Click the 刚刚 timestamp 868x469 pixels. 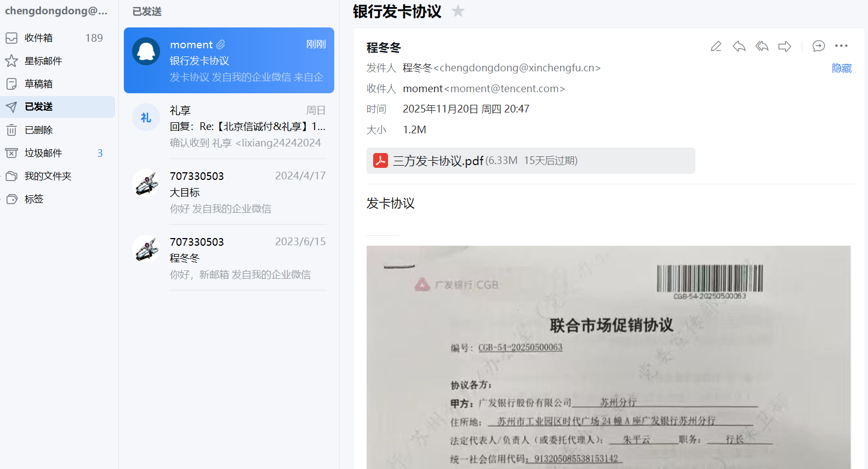[x=316, y=44]
